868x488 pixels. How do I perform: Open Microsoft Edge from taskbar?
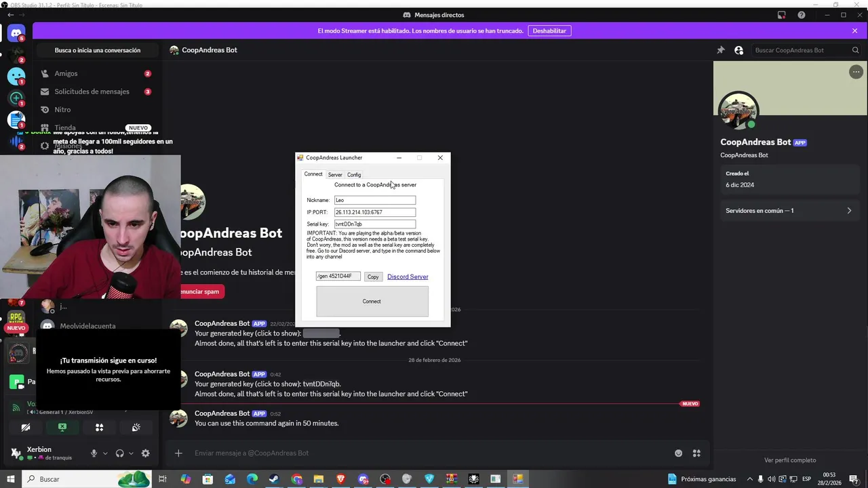coord(252,479)
